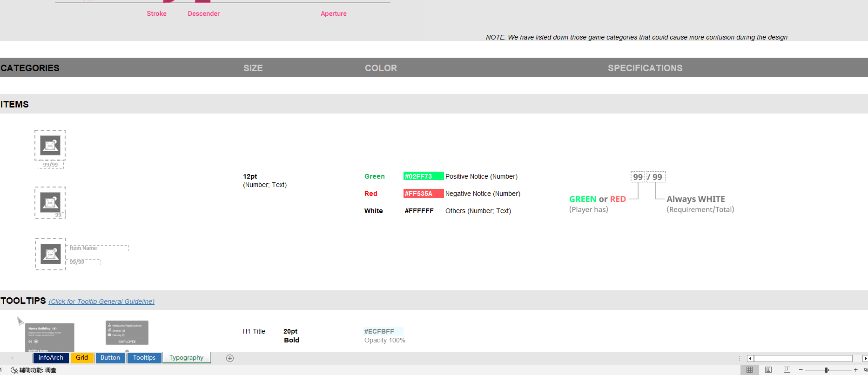Screen dimensions: 868x375
Task: Click the horizontal scrollbar track
Action: tap(803, 358)
